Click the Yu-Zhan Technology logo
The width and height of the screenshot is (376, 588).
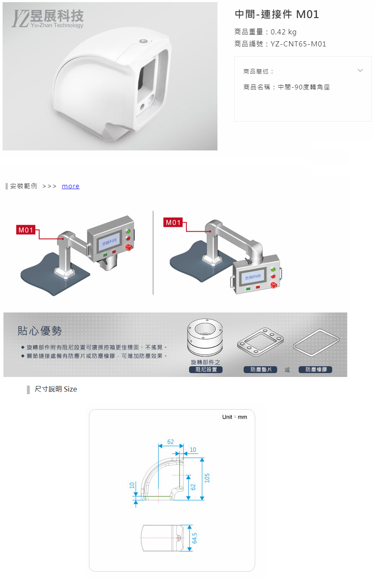pos(48,19)
